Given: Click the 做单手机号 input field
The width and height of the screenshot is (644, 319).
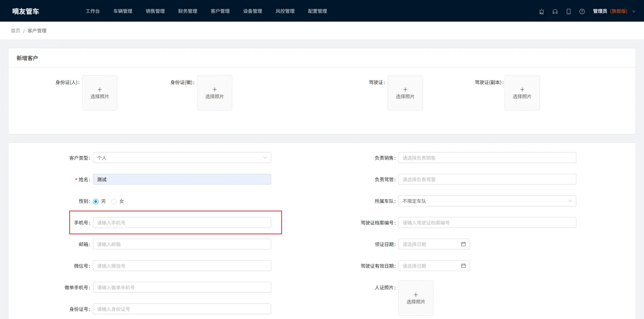Looking at the screenshot, I should coord(182,287).
